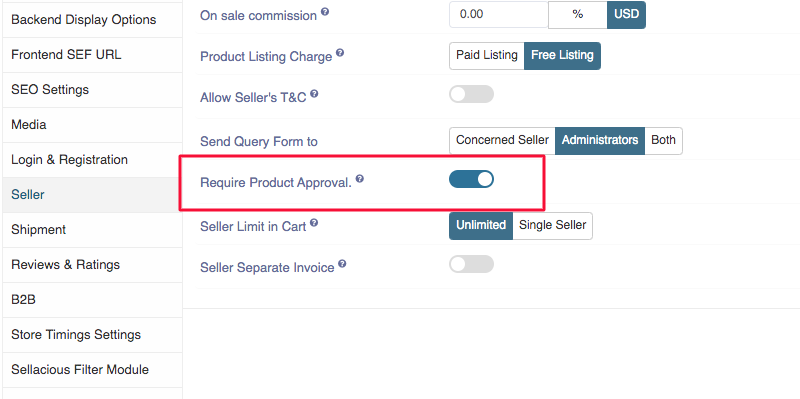Select USD commission unit
The height and width of the screenshot is (399, 800).
(x=627, y=15)
